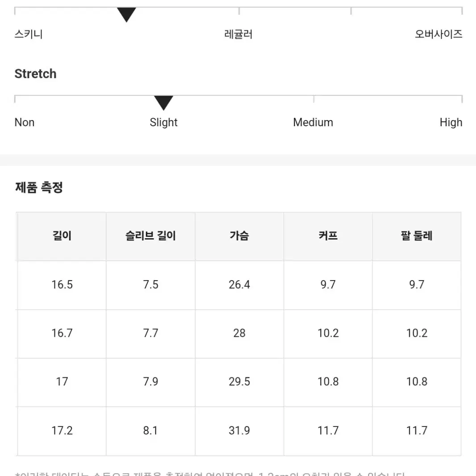Click the Slight stretch label
This screenshot has height=476, width=476.
click(163, 123)
